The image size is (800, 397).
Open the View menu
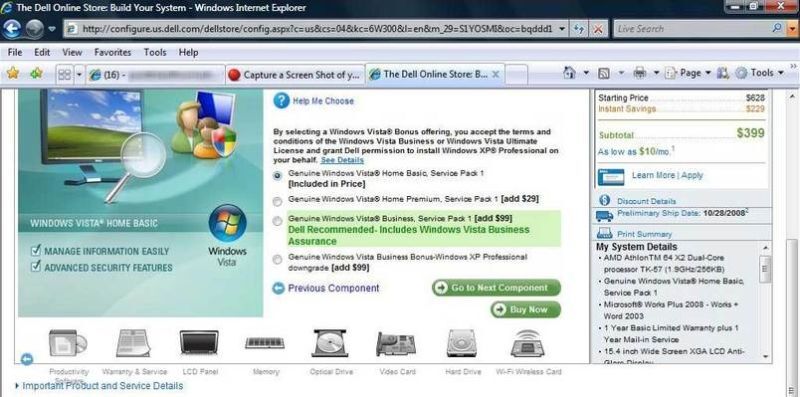[x=72, y=52]
